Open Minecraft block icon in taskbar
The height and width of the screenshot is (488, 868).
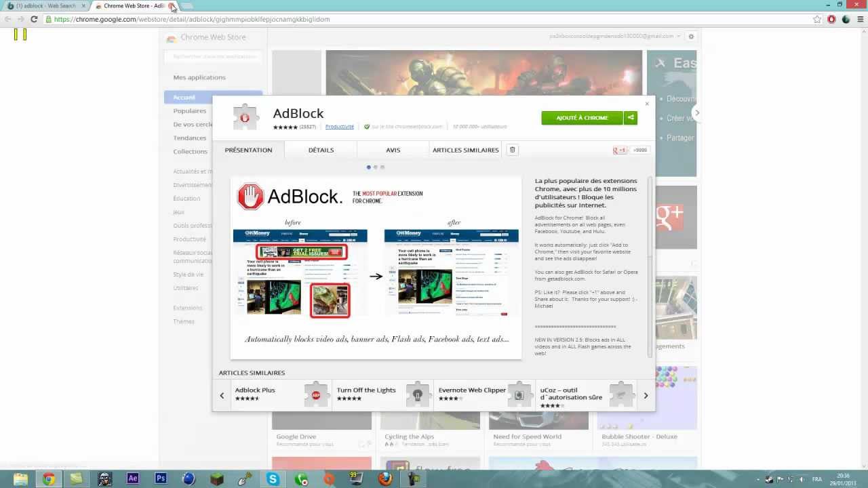point(216,479)
